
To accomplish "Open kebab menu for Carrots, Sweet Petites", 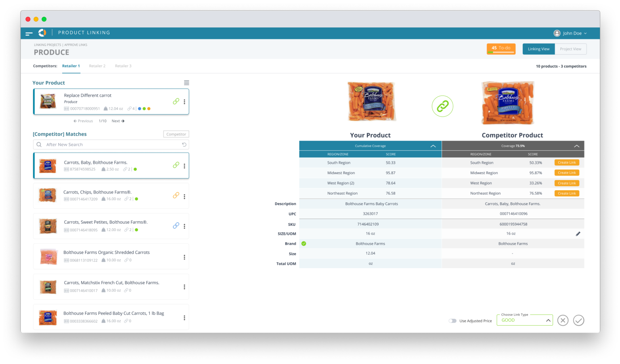I will [x=184, y=226].
